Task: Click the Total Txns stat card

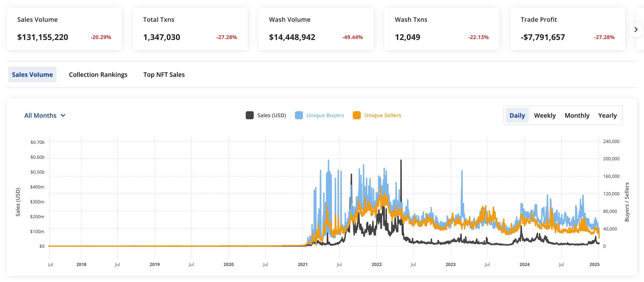Action: pos(190,29)
